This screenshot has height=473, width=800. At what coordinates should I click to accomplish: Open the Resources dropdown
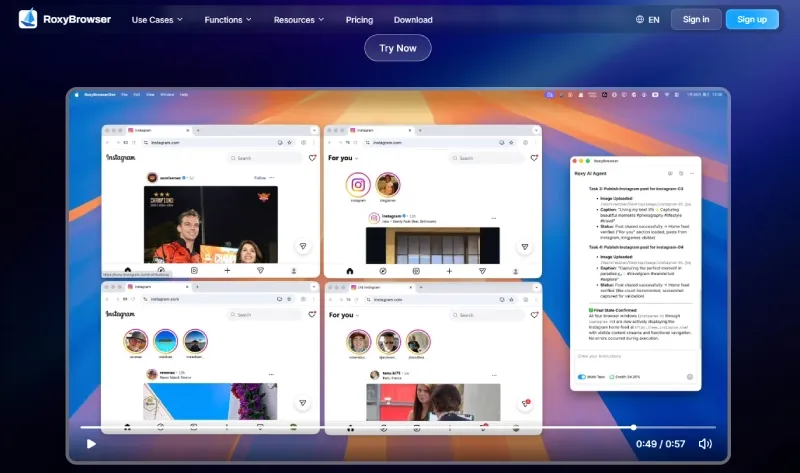point(298,20)
